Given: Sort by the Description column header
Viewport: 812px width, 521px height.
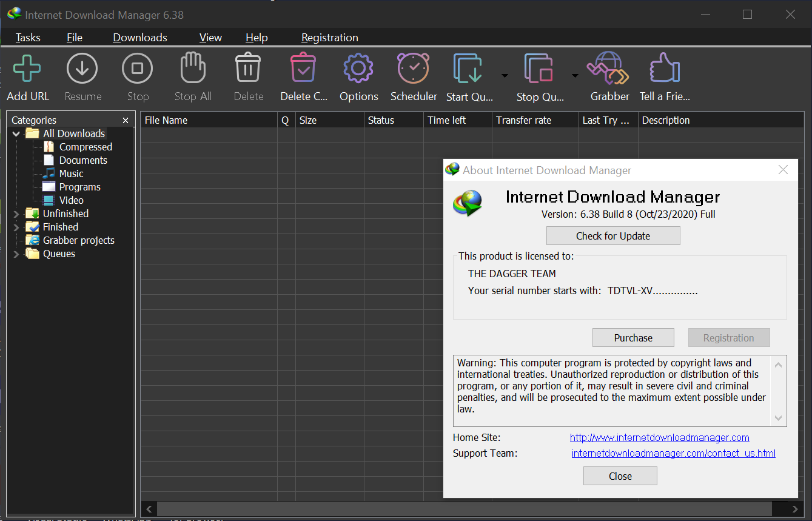Looking at the screenshot, I should coord(721,120).
